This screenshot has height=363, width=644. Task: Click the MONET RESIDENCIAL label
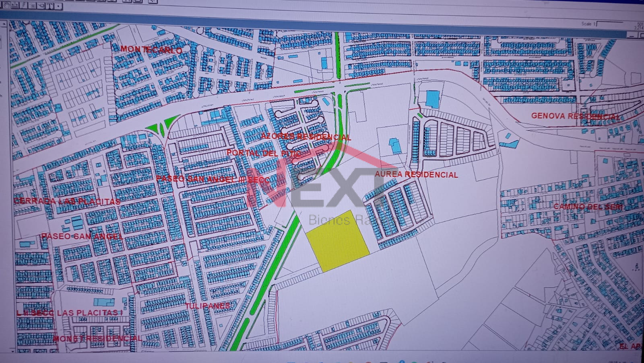click(97, 338)
